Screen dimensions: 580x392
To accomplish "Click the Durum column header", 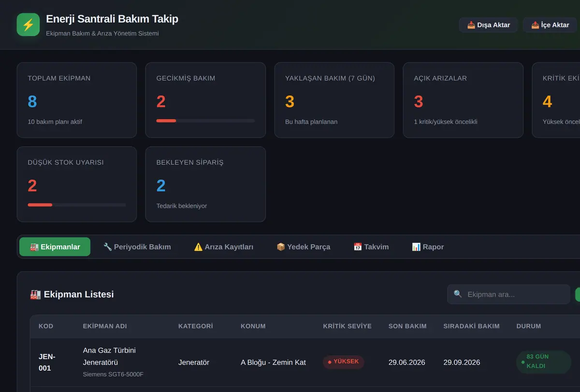I will [x=529, y=326].
